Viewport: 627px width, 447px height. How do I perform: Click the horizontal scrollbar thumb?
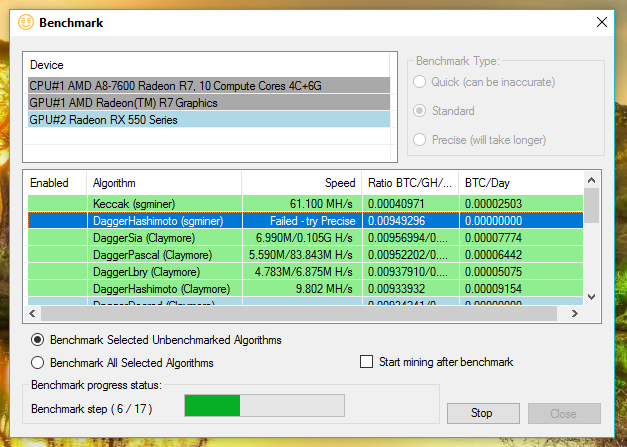coord(299,313)
